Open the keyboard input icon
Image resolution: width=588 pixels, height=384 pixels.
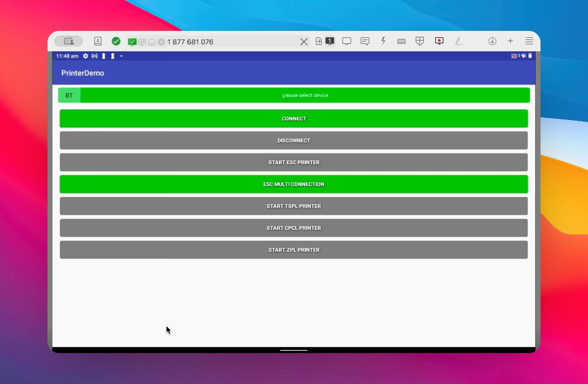tap(401, 41)
